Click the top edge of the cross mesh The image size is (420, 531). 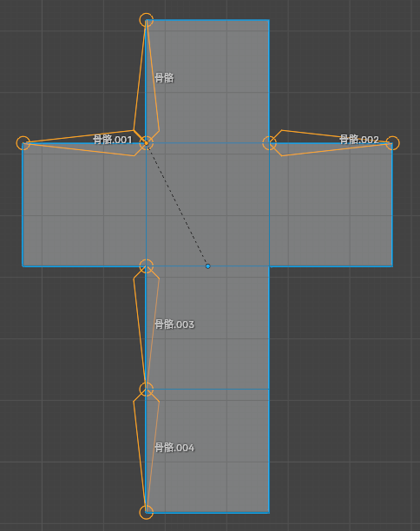click(207, 20)
